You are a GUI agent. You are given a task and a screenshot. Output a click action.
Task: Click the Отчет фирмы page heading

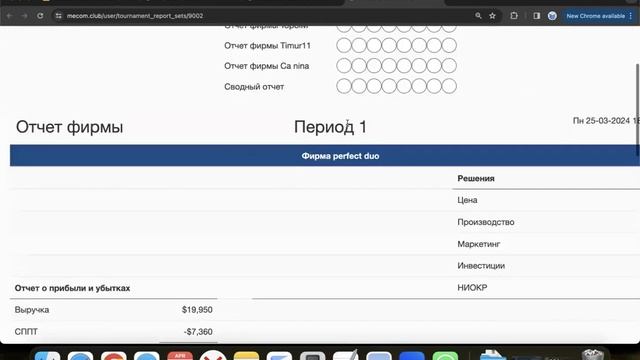click(x=69, y=127)
